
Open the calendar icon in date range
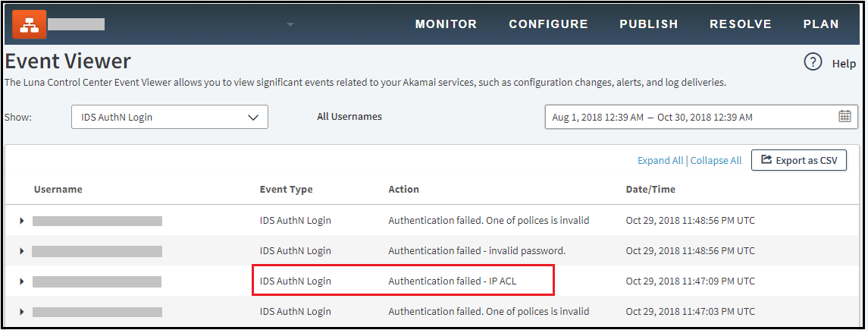(x=844, y=116)
